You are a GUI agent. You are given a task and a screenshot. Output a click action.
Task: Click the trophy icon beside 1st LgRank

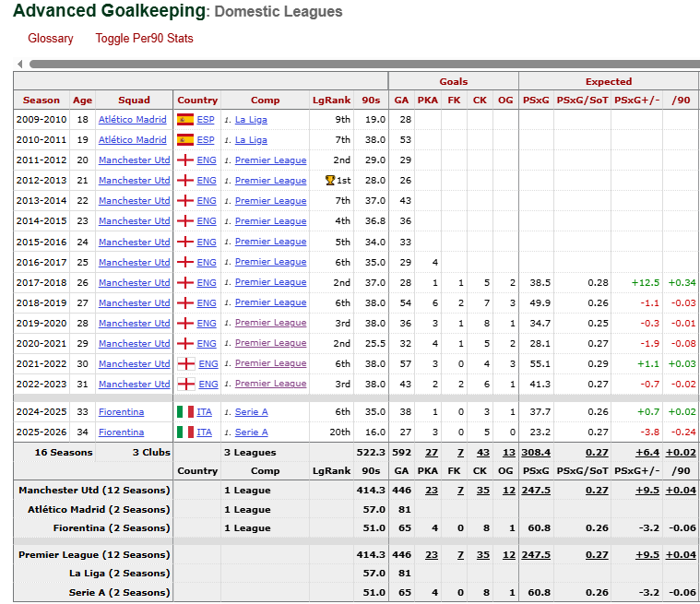point(329,181)
